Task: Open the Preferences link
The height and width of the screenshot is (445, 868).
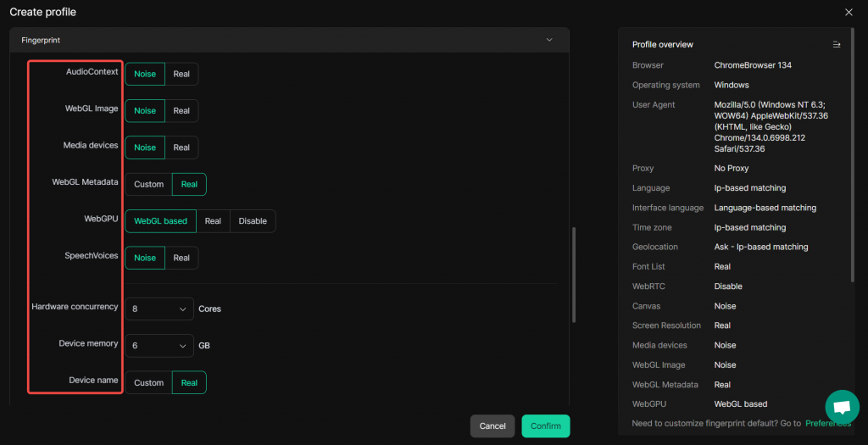Action: pyautogui.click(x=828, y=423)
